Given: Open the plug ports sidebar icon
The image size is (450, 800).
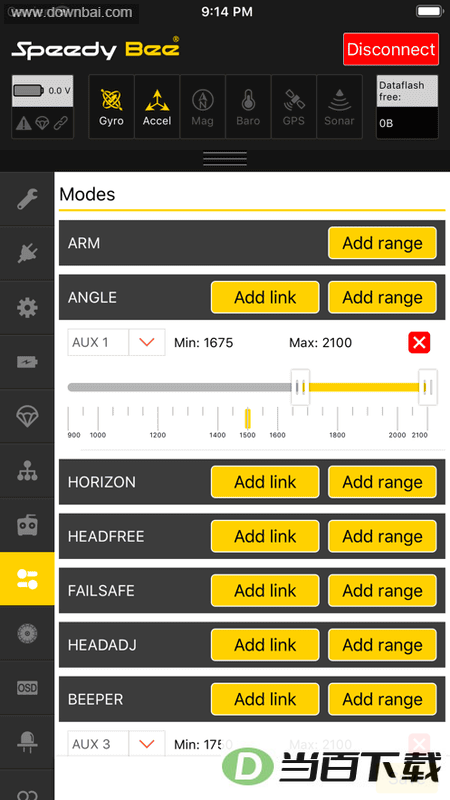Looking at the screenshot, I should [x=27, y=254].
